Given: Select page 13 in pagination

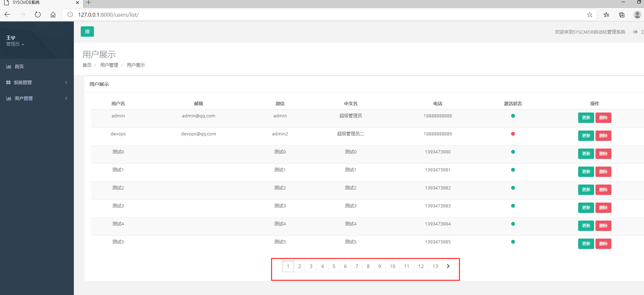Looking at the screenshot, I should pos(435,266).
